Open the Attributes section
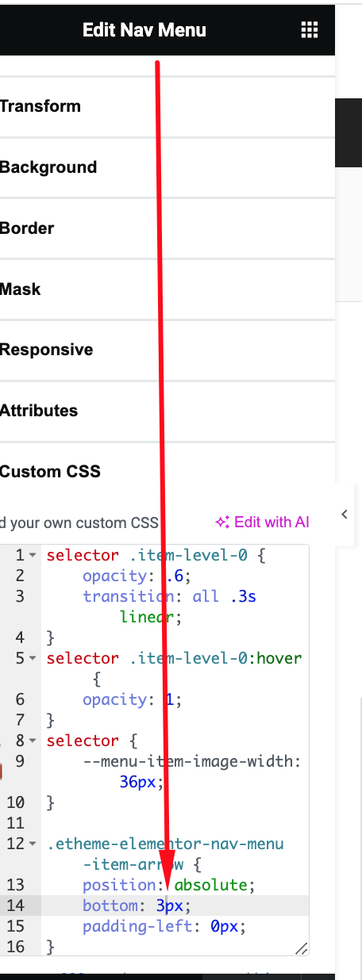Screen dimensions: 362x980 point(168,411)
